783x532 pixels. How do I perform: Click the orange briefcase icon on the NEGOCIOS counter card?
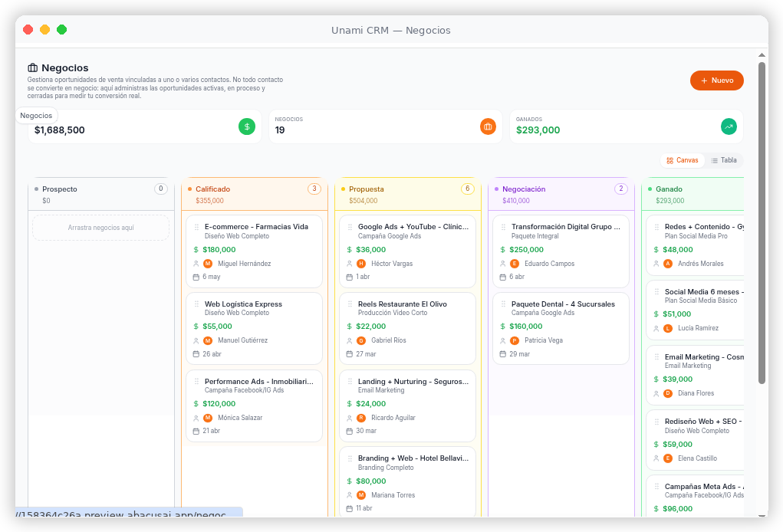coord(488,126)
